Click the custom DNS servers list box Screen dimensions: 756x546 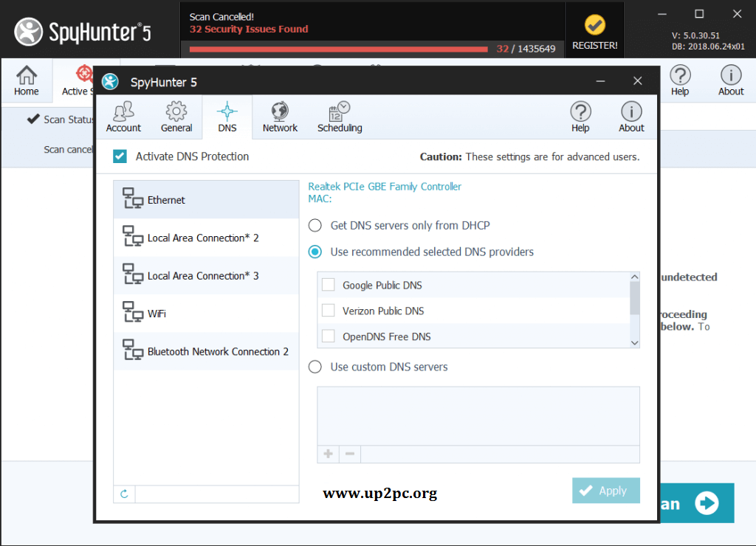pyautogui.click(x=478, y=416)
